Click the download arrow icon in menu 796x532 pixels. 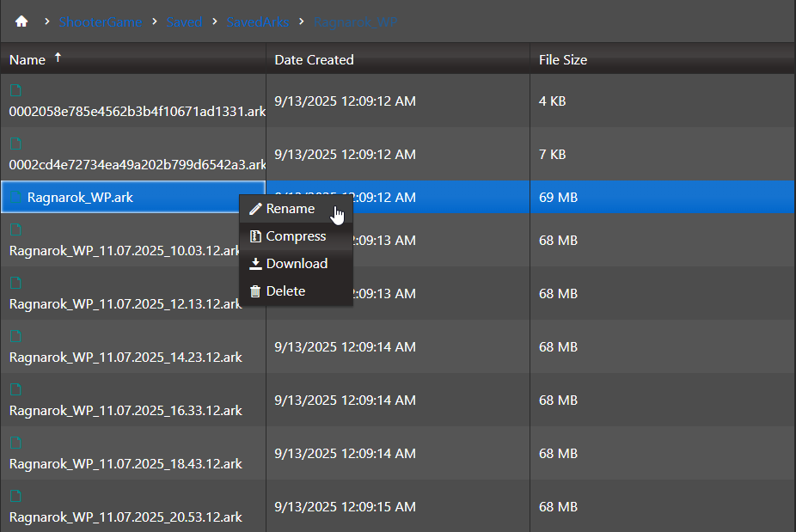tap(255, 264)
